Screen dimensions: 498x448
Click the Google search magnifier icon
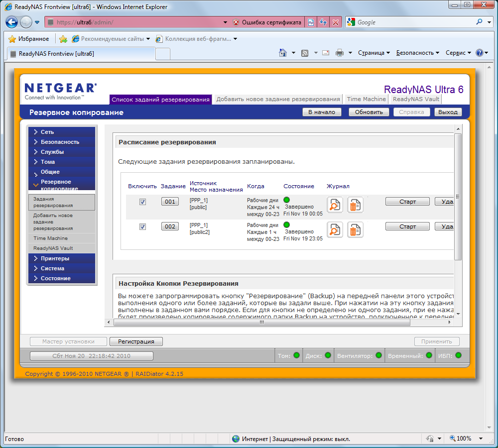(479, 22)
